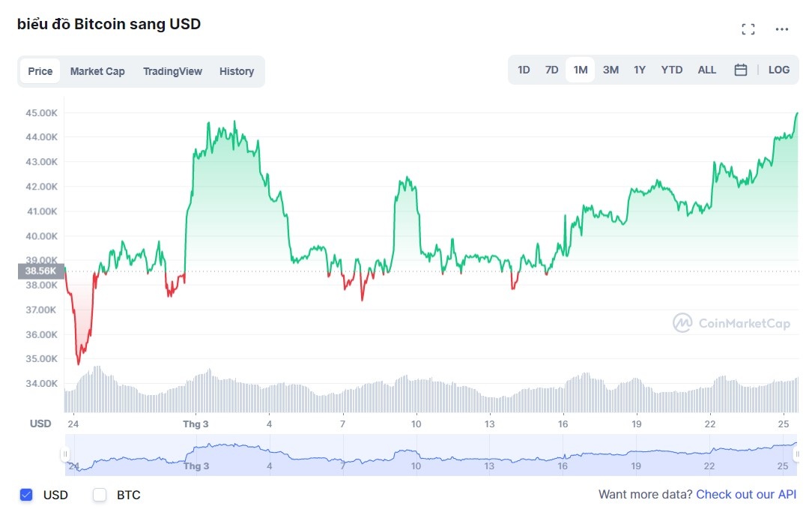Open the chart fullscreen view
Image resolution: width=812 pixels, height=509 pixels.
click(748, 28)
